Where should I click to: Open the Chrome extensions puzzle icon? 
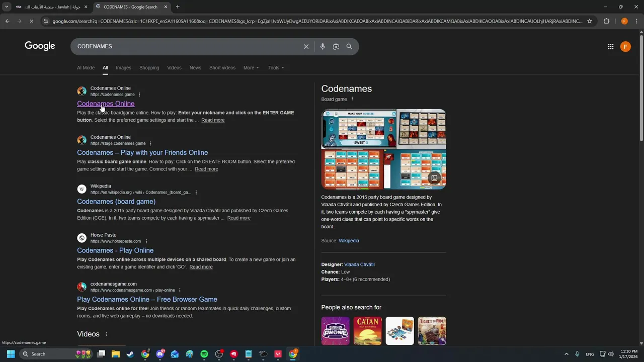tap(606, 21)
